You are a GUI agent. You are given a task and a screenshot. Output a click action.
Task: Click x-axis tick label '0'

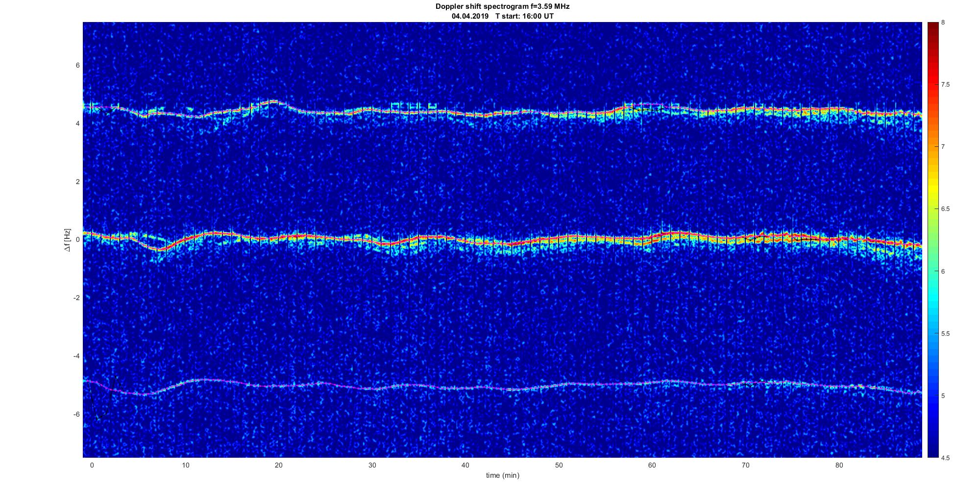(92, 465)
